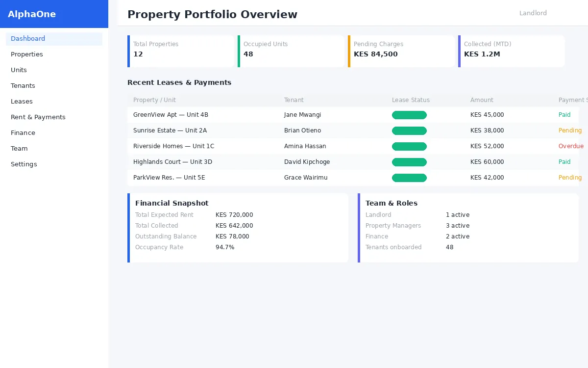The height and width of the screenshot is (368, 588).
Task: Click Pending status for Sunrise Estate
Action: pos(570,131)
